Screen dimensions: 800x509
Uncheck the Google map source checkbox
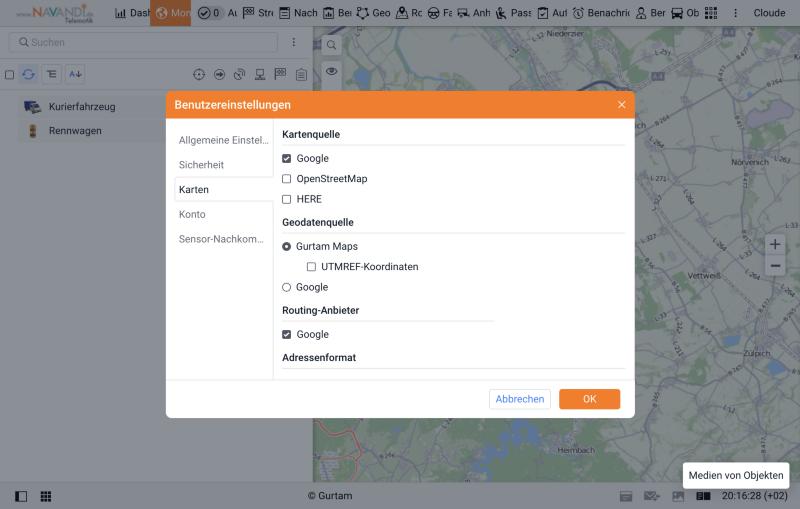287,159
